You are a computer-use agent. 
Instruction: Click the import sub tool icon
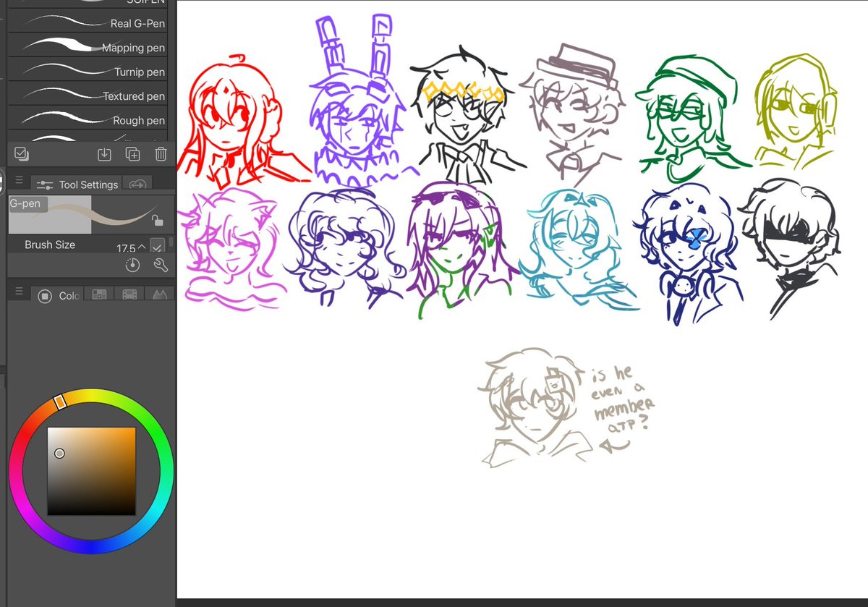click(104, 153)
